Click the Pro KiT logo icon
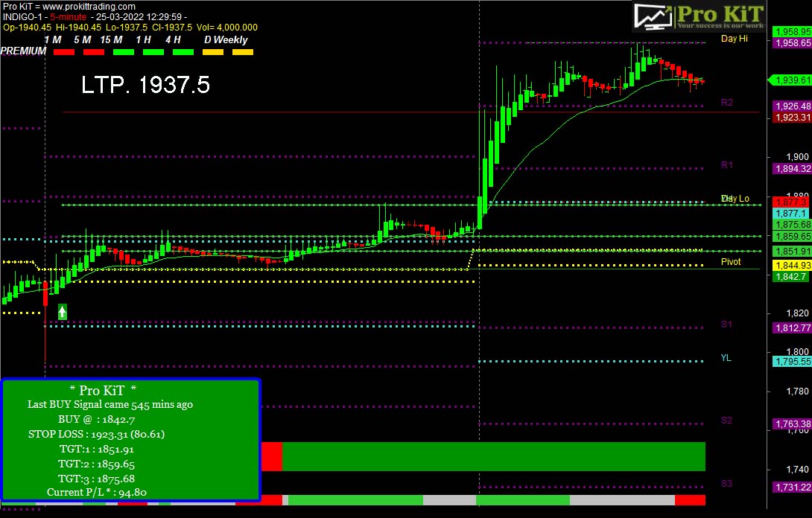The width and height of the screenshot is (812, 518). (x=654, y=16)
